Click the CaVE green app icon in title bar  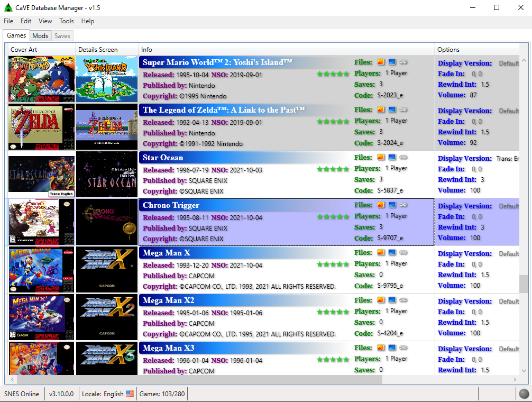tap(8, 7)
